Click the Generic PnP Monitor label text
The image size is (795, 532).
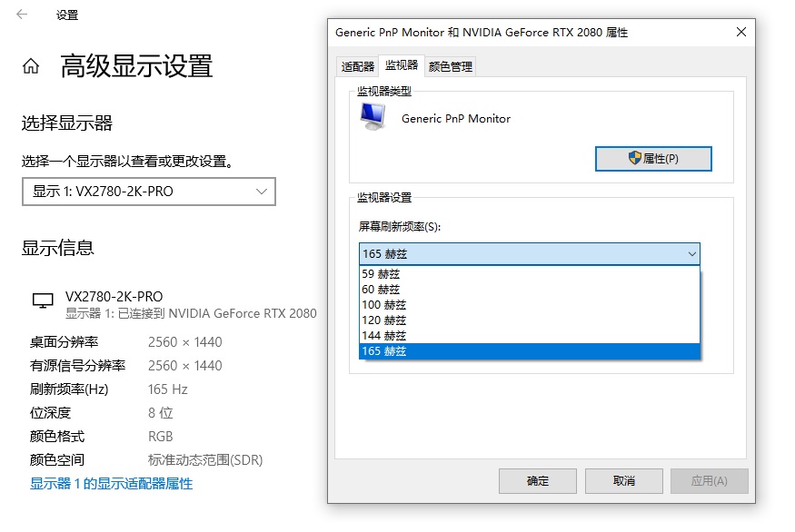456,119
